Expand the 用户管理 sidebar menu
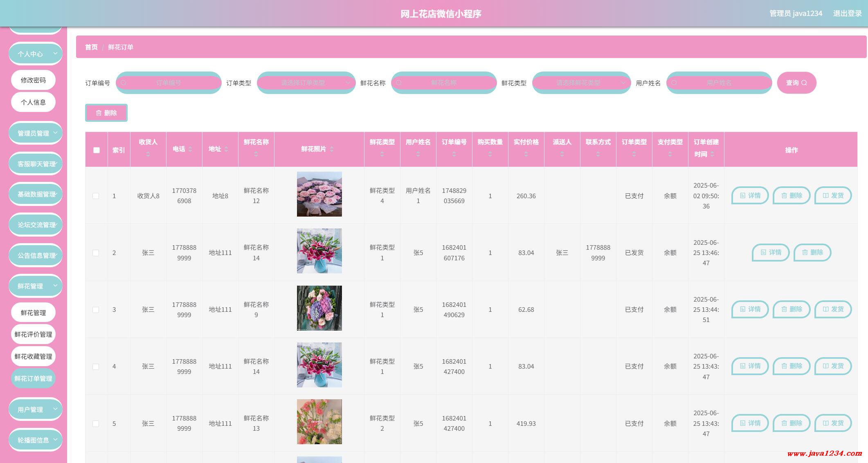The height and width of the screenshot is (463, 868). click(35, 409)
